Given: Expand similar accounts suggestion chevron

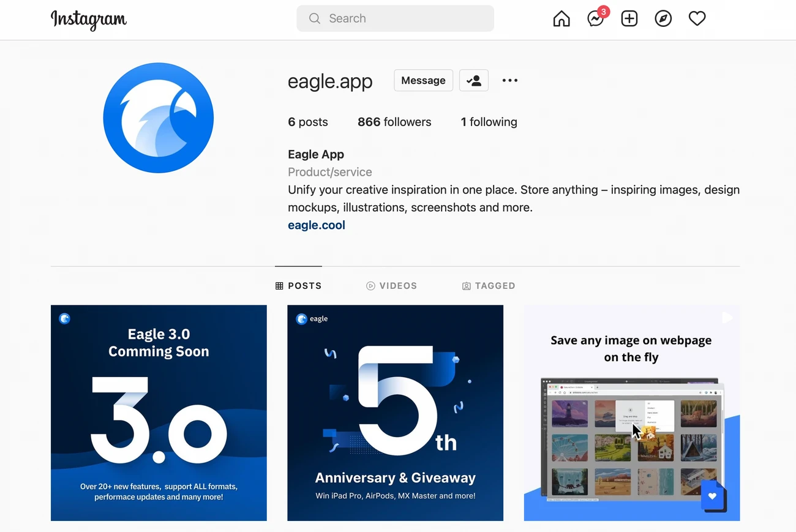Looking at the screenshot, I should click(473, 80).
